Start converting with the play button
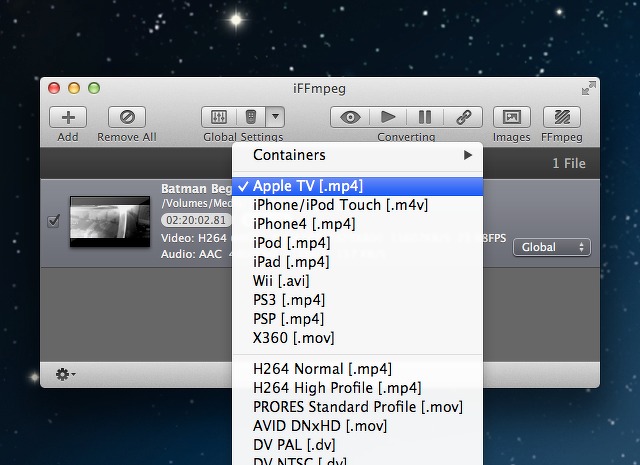640x465 pixels. [x=388, y=117]
